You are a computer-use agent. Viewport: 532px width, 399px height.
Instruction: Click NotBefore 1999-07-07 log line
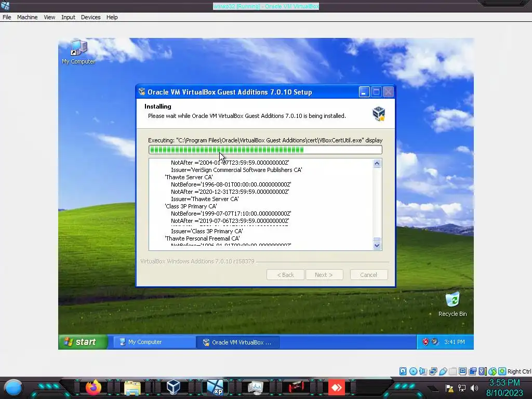[x=231, y=214]
